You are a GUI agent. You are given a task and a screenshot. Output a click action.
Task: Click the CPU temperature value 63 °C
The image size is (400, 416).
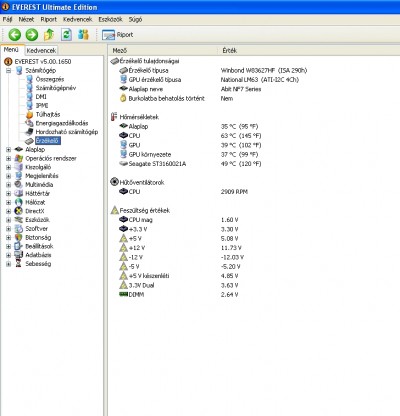(x=241, y=136)
